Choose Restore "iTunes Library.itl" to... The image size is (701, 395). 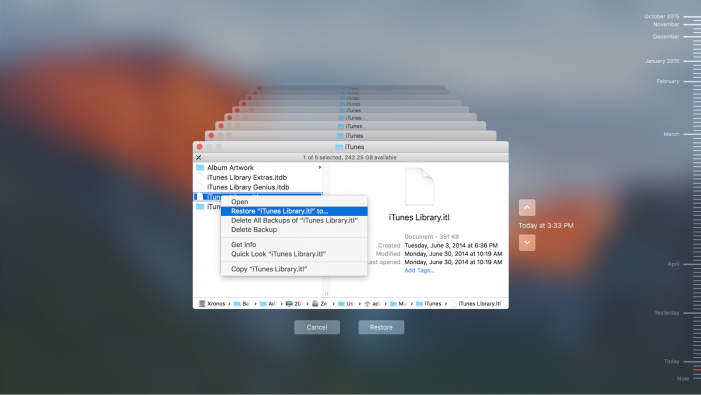(294, 211)
